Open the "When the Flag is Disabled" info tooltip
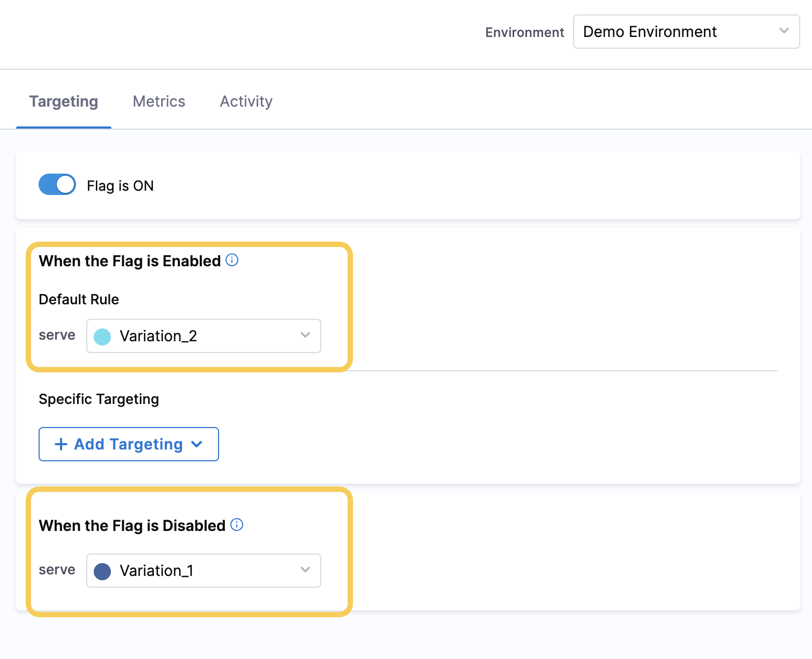The width and height of the screenshot is (812, 659). point(236,525)
